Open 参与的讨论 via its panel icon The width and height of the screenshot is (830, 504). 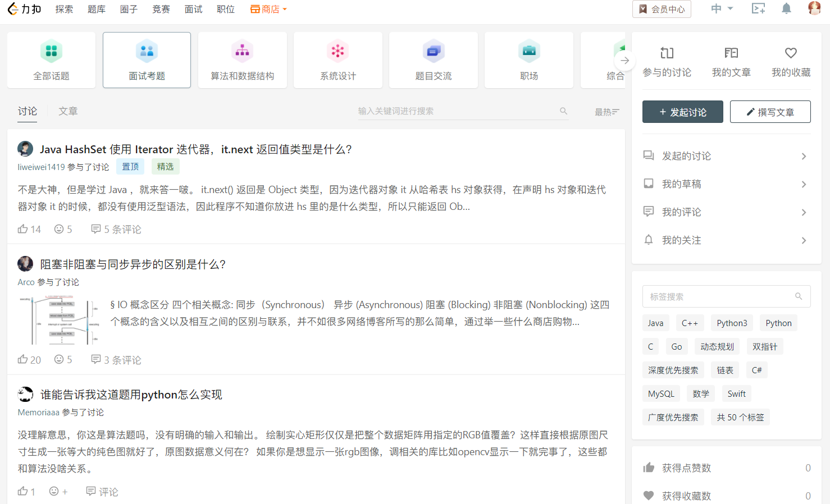(x=667, y=53)
